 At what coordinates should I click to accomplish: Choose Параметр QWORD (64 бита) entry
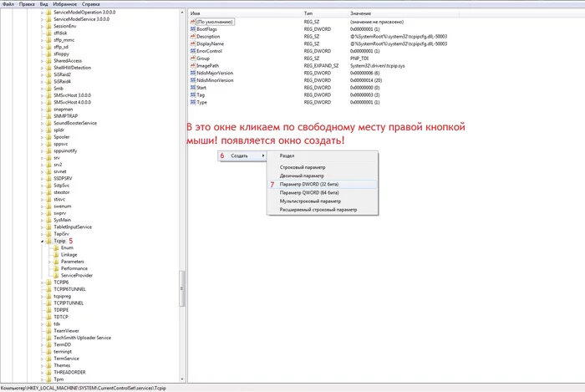pos(323,193)
